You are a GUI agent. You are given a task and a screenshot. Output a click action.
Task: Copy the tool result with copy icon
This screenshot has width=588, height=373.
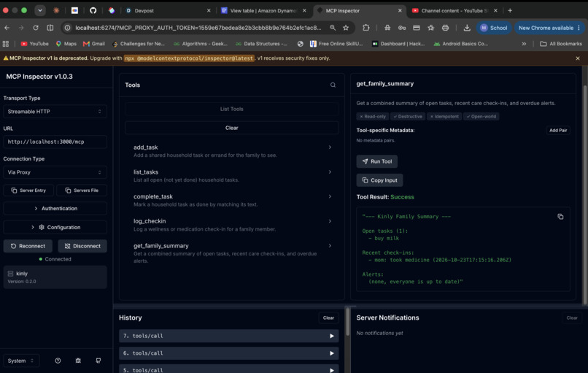[560, 217]
